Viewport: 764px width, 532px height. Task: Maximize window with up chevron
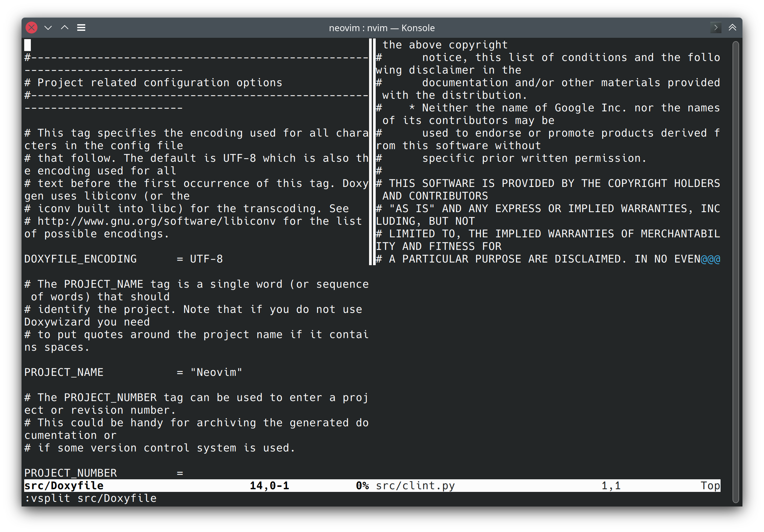(x=65, y=28)
